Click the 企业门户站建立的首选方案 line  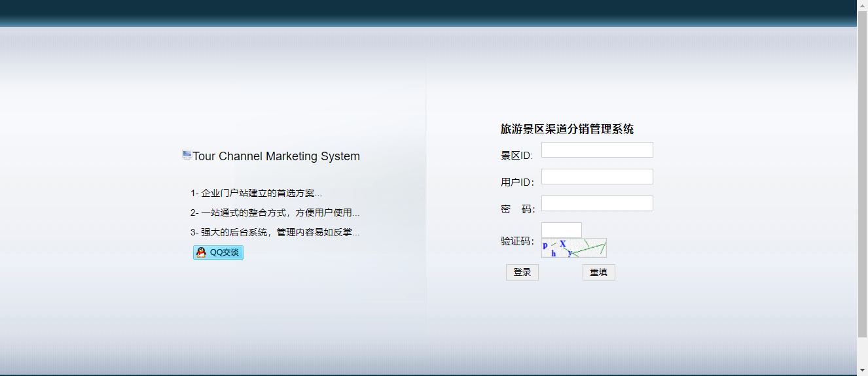pyautogui.click(x=256, y=194)
